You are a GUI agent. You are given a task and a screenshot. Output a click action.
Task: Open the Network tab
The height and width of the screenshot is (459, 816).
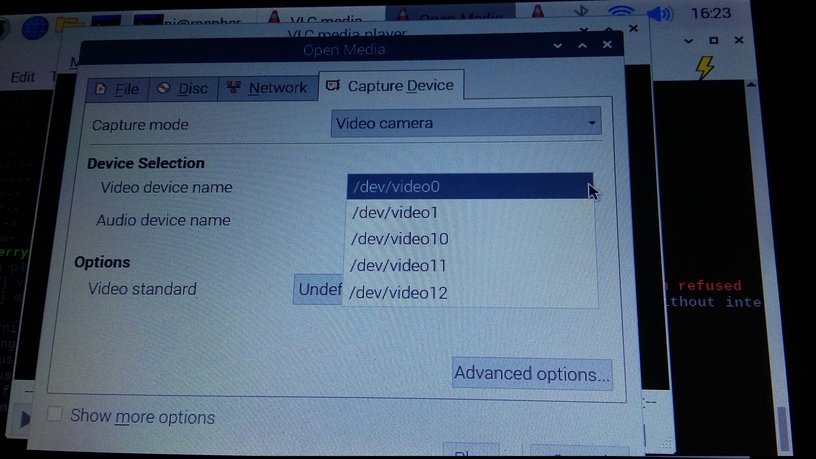[x=267, y=87]
